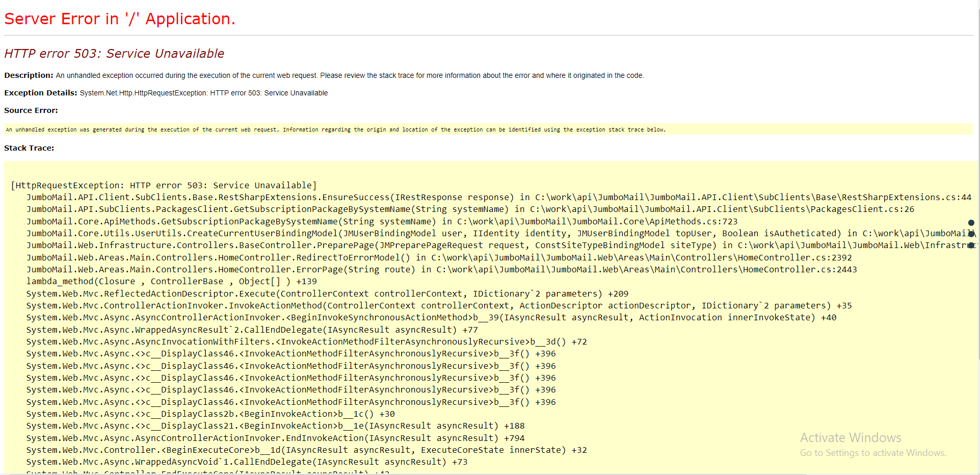This screenshot has width=980, height=475.
Task: Click the 'Source Error:' heading
Action: pos(31,110)
